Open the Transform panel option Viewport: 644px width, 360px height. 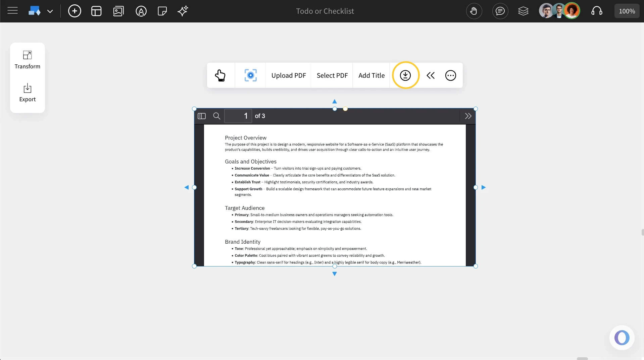click(28, 60)
